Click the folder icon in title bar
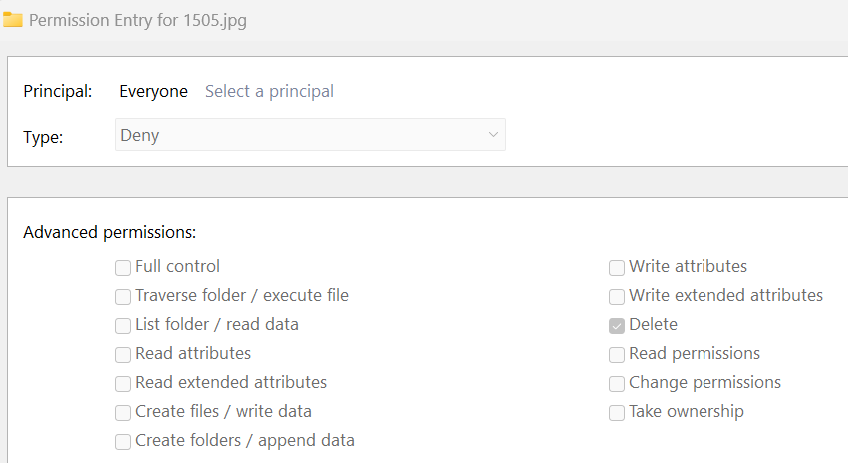The width and height of the screenshot is (848, 463). 12,20
